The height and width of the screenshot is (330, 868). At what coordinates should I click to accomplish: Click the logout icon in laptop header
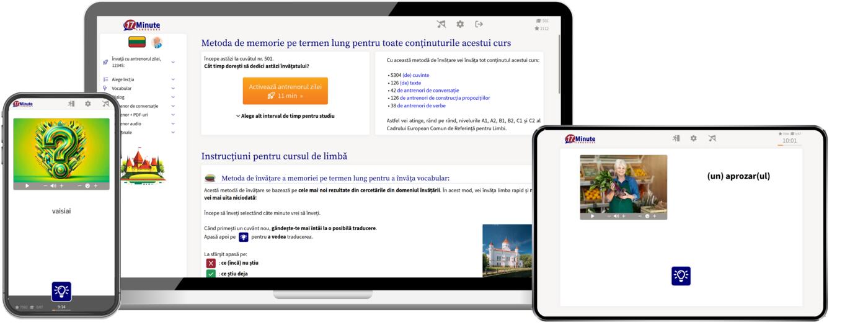tap(479, 24)
